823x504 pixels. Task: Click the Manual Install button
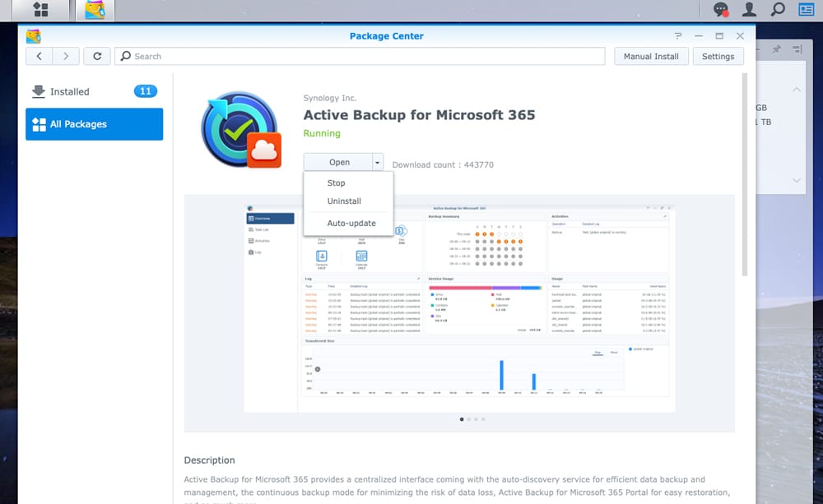click(x=651, y=56)
